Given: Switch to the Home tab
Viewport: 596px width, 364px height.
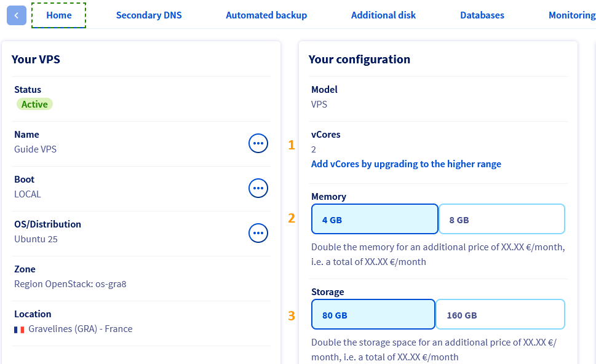Looking at the screenshot, I should (59, 15).
